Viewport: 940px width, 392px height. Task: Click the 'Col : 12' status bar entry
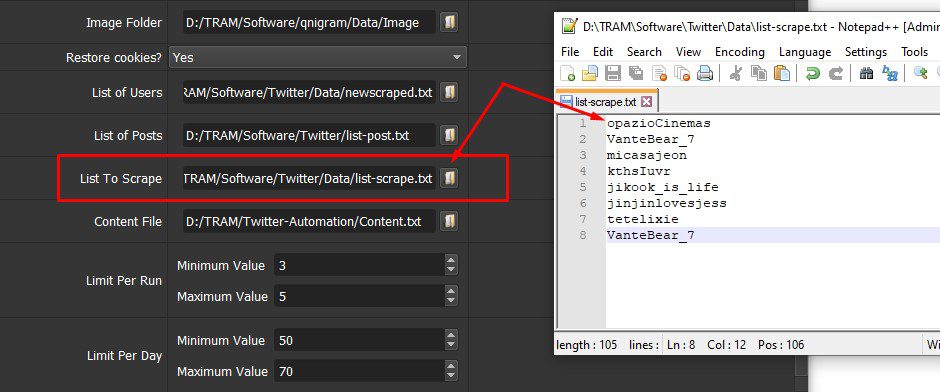[x=727, y=345]
